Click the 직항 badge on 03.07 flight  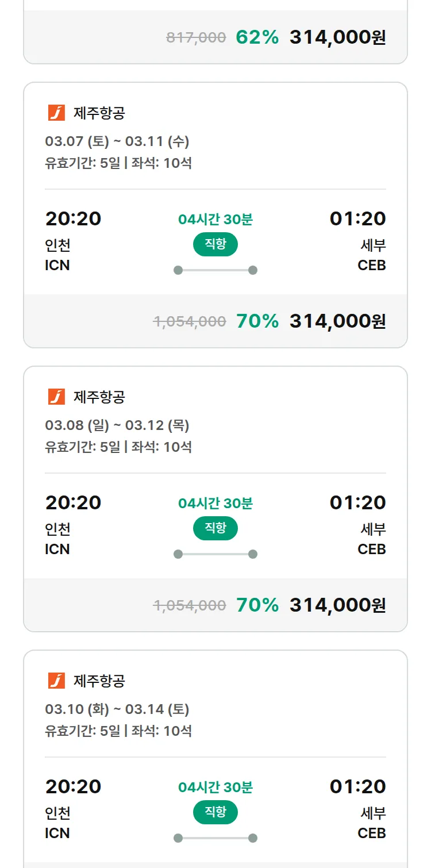[x=215, y=244]
